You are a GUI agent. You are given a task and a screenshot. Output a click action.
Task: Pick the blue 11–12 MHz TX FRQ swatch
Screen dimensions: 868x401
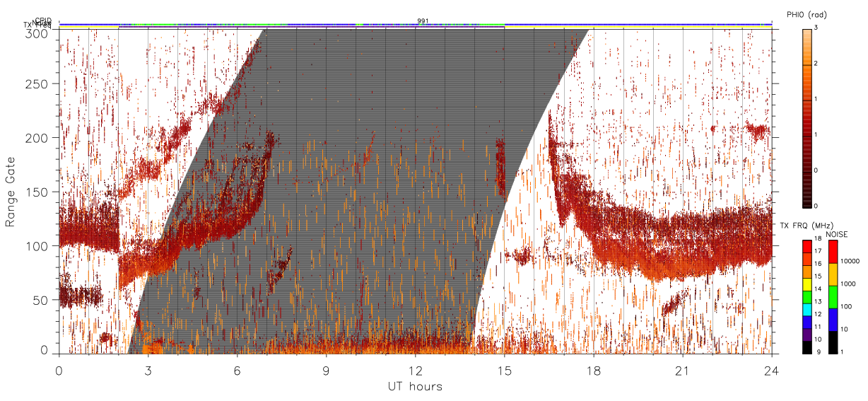pos(807,321)
